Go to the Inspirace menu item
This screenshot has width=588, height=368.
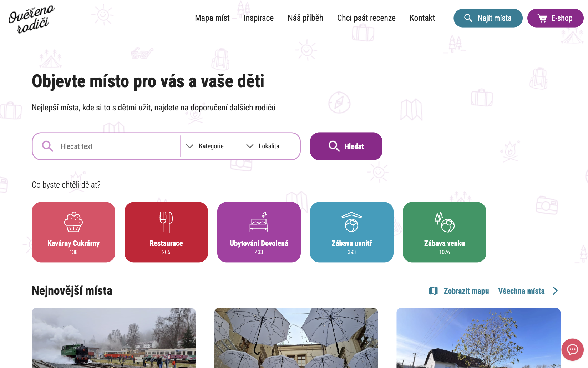258,18
